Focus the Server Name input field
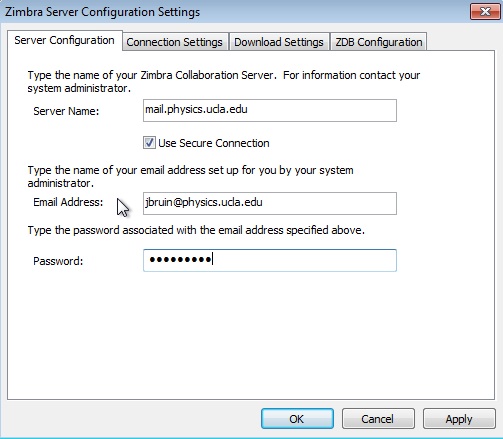The width and height of the screenshot is (503, 439). 270,110
